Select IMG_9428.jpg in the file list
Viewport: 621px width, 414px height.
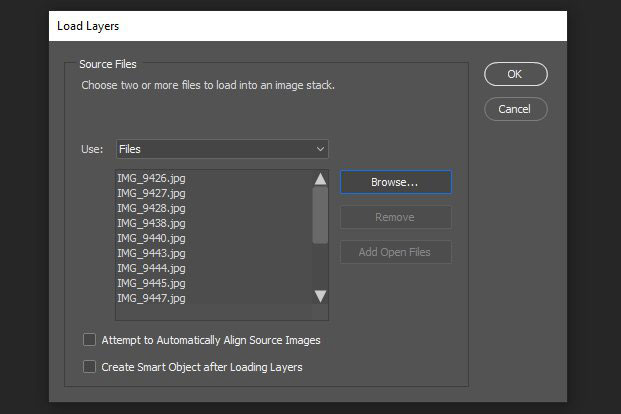click(151, 208)
